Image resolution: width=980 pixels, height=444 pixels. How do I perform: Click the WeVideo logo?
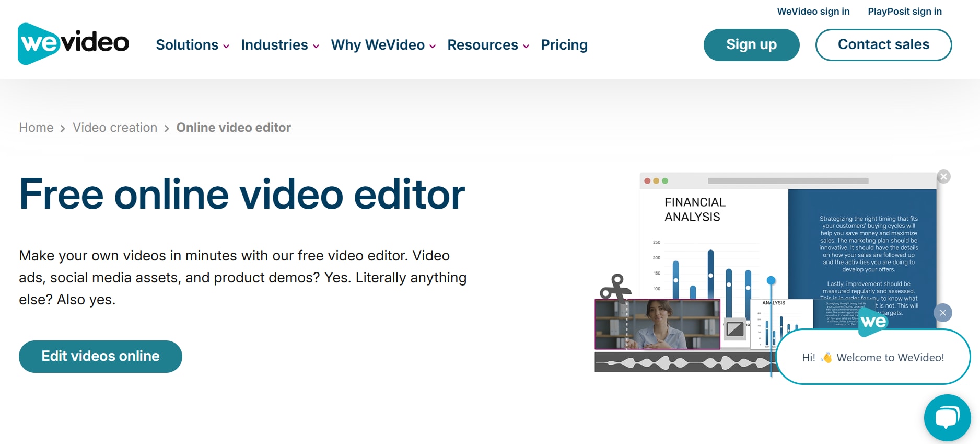click(x=74, y=44)
